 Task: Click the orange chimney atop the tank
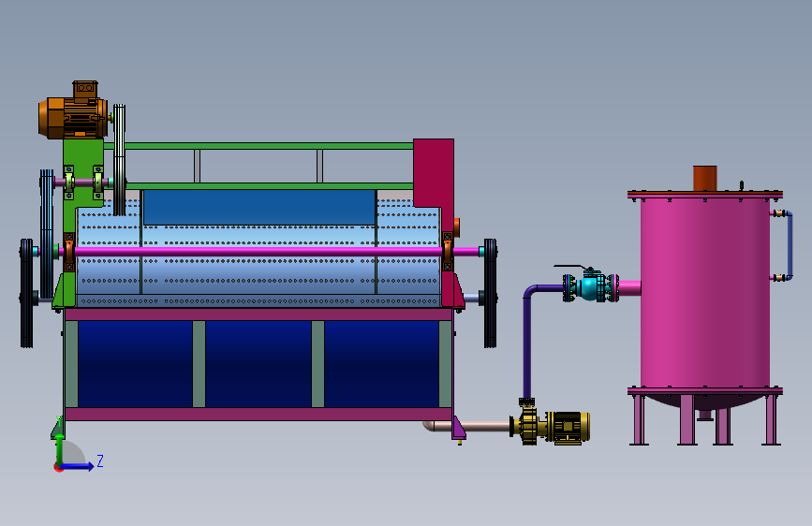[705, 179]
